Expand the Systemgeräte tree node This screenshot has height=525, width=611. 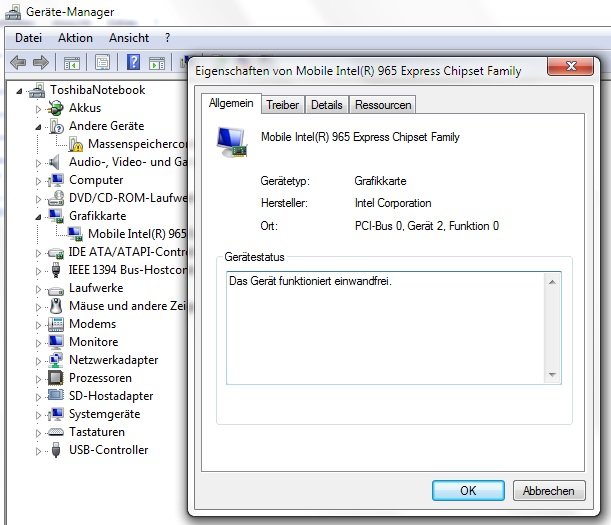click(38, 415)
